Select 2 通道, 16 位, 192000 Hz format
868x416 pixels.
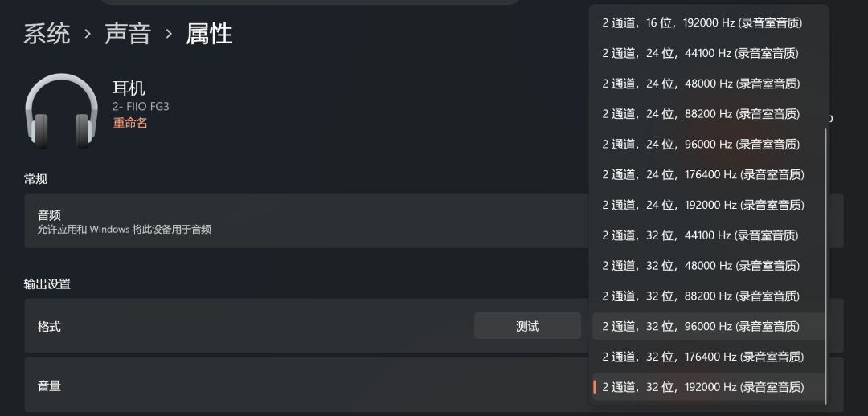709,23
